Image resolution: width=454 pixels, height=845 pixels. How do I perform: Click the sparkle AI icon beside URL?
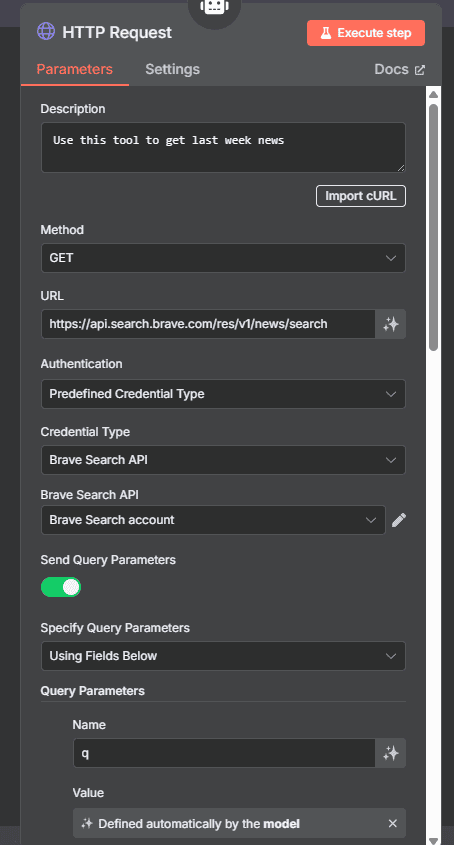point(390,324)
